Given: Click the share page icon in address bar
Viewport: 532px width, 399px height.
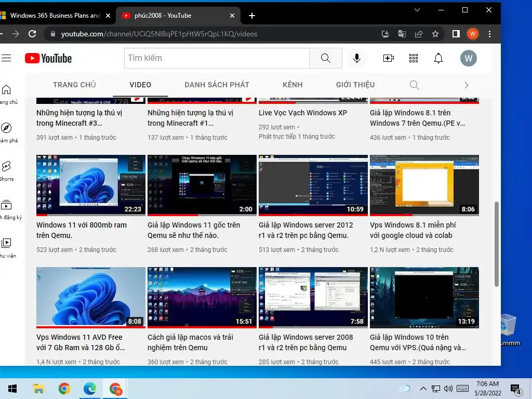Looking at the screenshot, I should tap(418, 34).
